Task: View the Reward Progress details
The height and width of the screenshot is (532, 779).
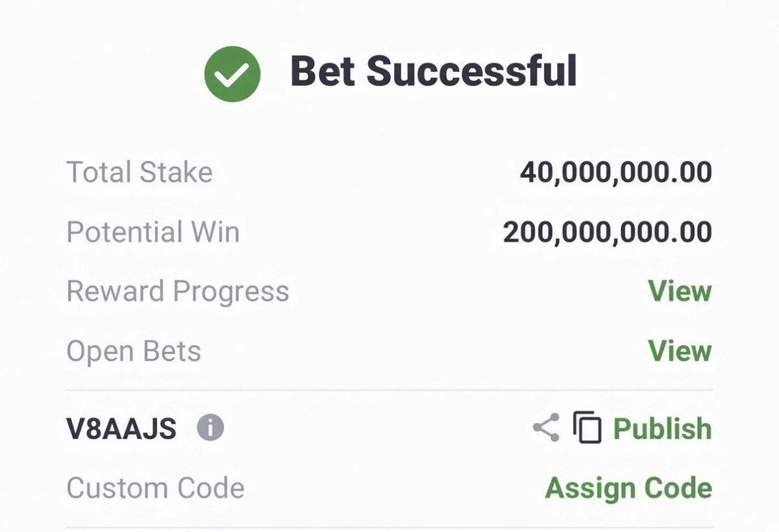Action: click(680, 291)
